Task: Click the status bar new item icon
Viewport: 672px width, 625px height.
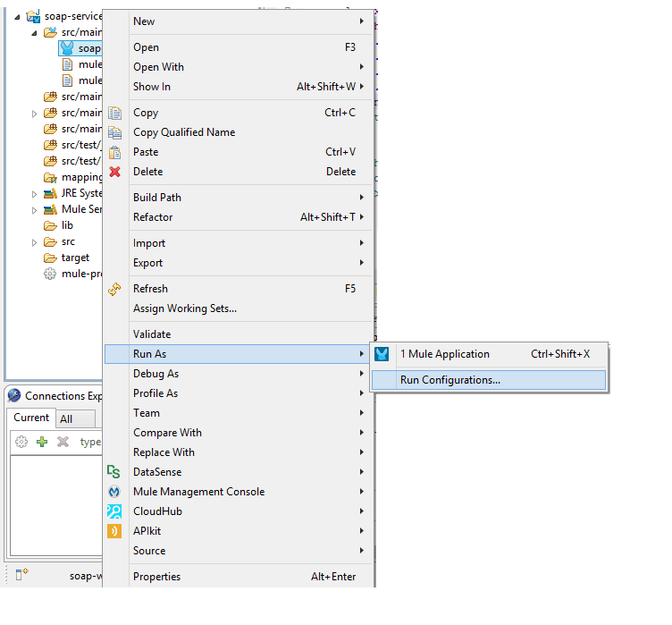Action: click(21, 573)
